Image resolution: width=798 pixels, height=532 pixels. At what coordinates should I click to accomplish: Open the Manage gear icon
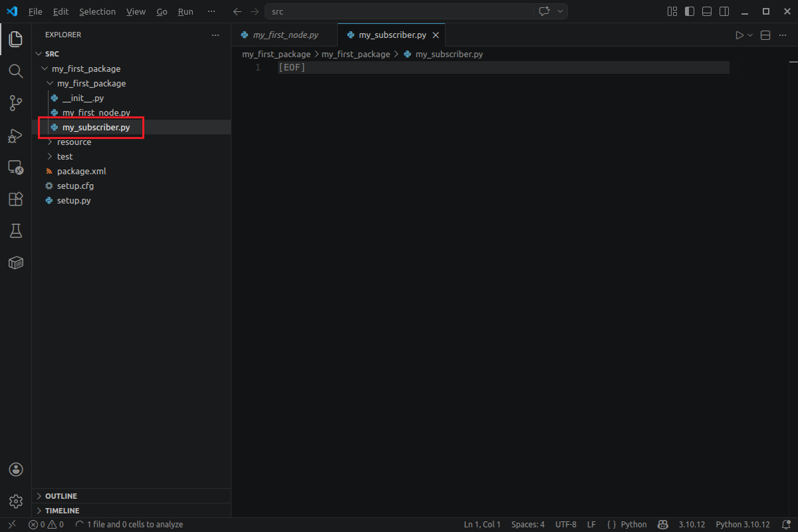click(16, 501)
